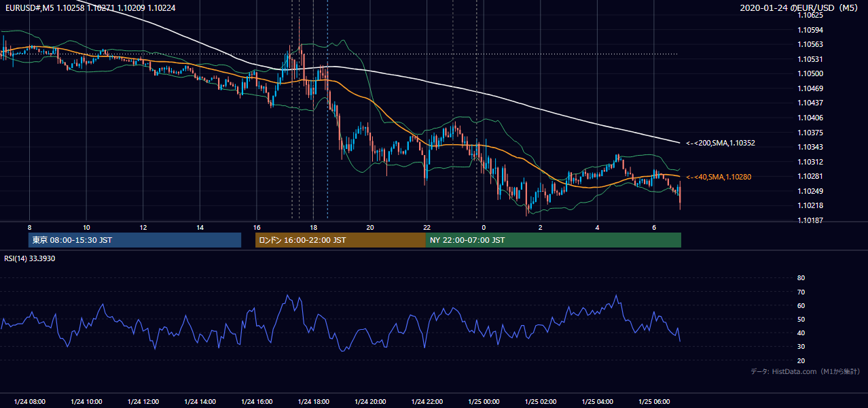Click price axis label 1.10406
This screenshot has height=408, width=868.
coord(810,118)
